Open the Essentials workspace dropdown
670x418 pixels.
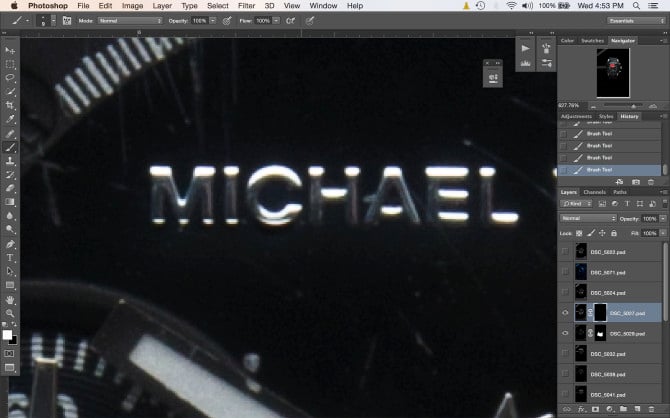click(x=636, y=21)
